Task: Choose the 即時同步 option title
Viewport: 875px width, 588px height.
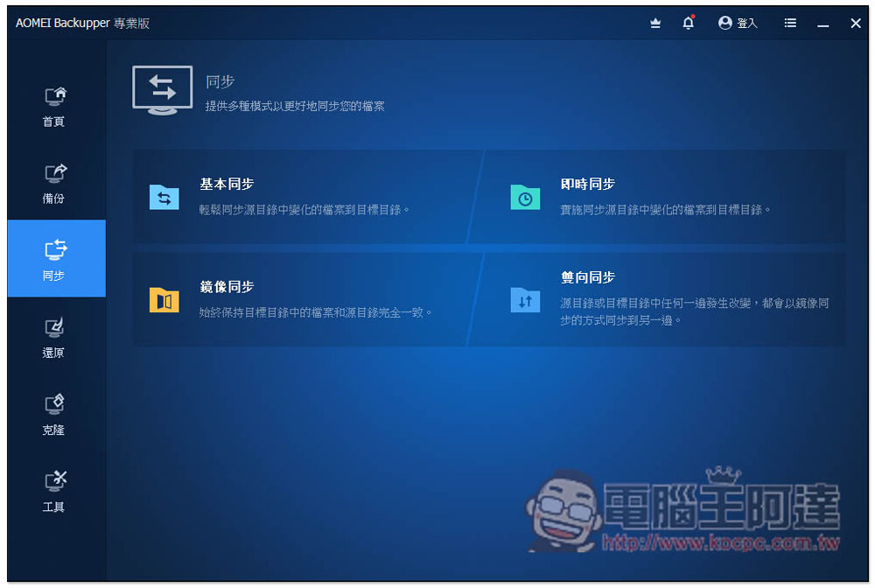Action: point(587,185)
